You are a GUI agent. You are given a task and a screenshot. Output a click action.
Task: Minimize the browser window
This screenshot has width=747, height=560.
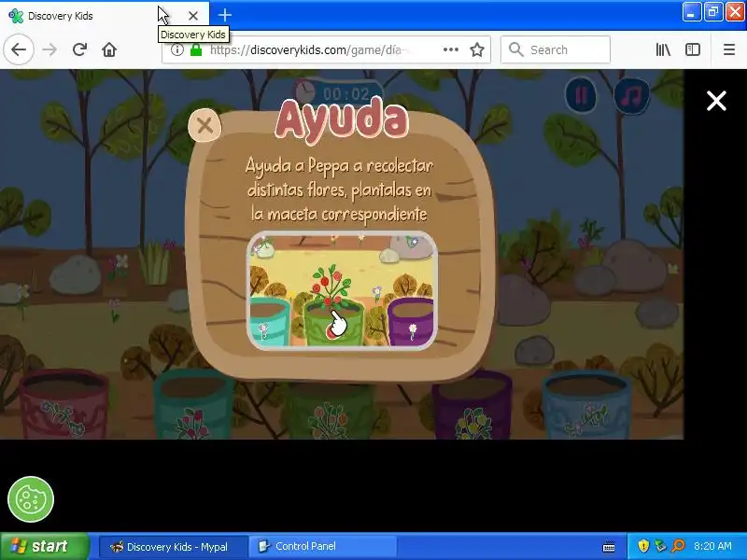click(x=691, y=12)
